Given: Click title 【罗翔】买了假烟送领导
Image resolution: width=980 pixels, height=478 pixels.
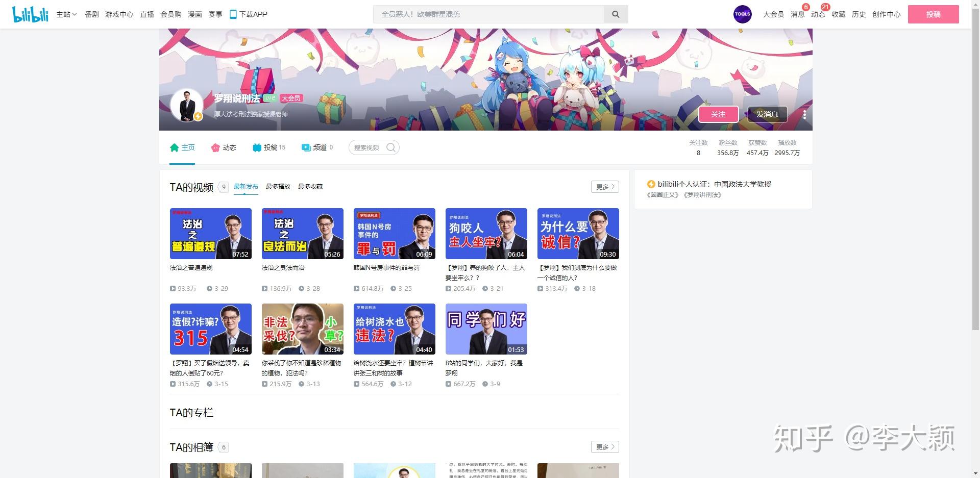Looking at the screenshot, I should click(x=210, y=368).
